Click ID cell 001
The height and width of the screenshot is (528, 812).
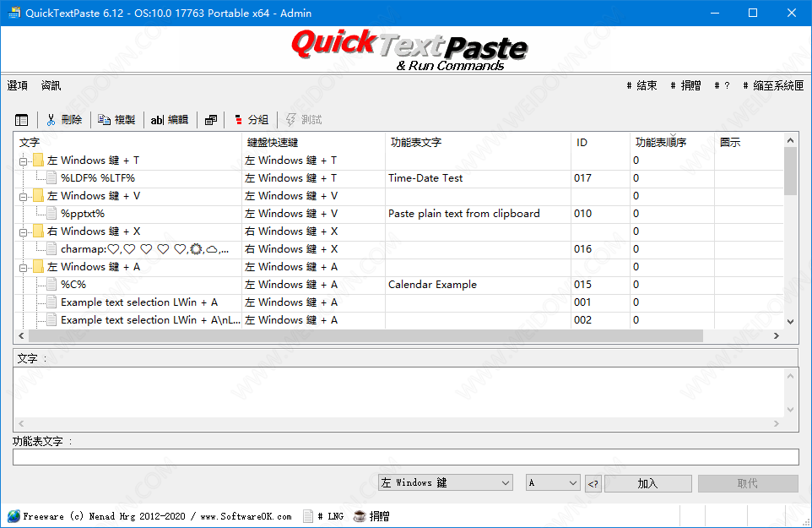[582, 302]
